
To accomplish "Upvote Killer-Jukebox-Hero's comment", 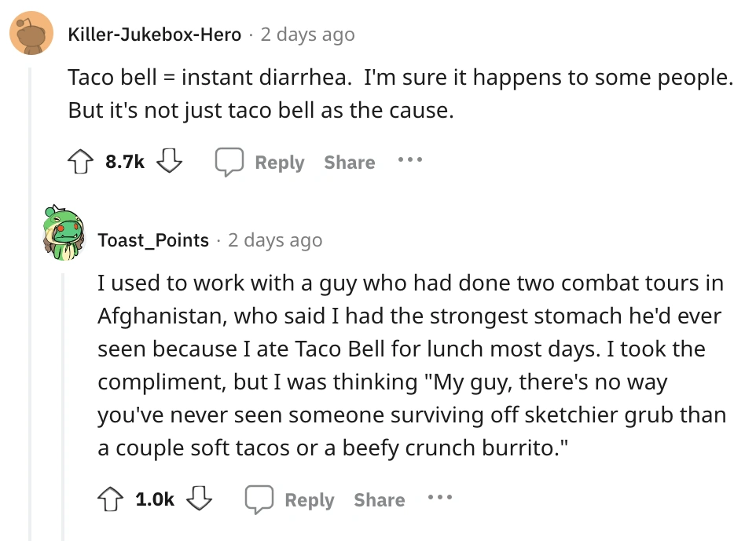I will point(80,161).
